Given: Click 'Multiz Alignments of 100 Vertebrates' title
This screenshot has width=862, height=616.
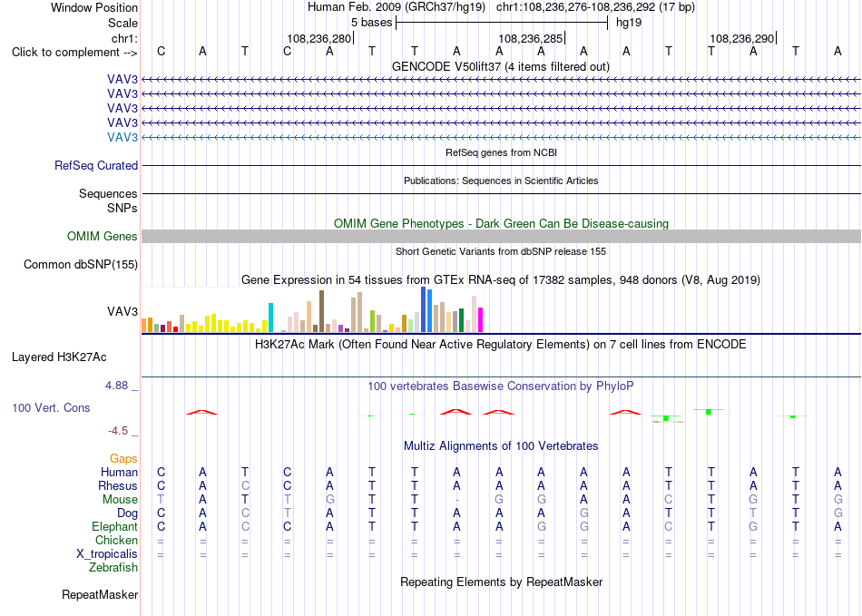Looking at the screenshot, I should [x=501, y=445].
